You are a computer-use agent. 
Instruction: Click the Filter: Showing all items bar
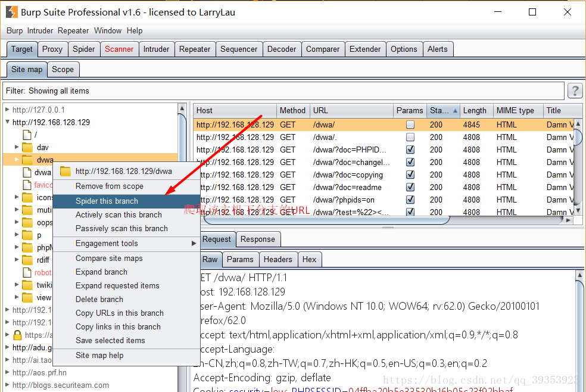pos(283,91)
